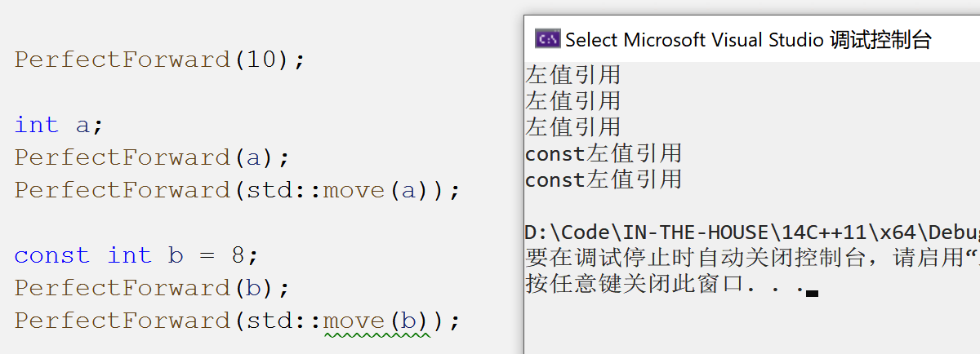The width and height of the screenshot is (980, 354).
Task: Click the first const左值引用 output line
Action: coord(604,153)
